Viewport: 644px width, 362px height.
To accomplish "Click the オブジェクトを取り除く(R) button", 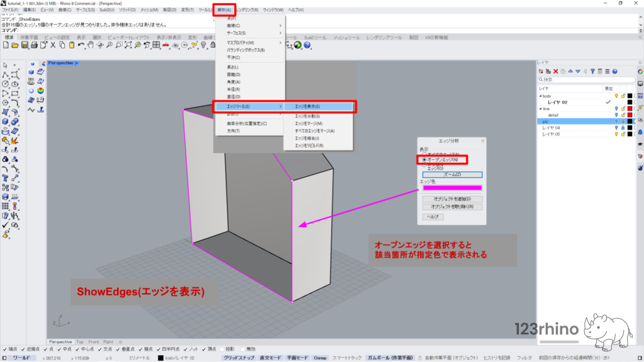I will tap(452, 206).
